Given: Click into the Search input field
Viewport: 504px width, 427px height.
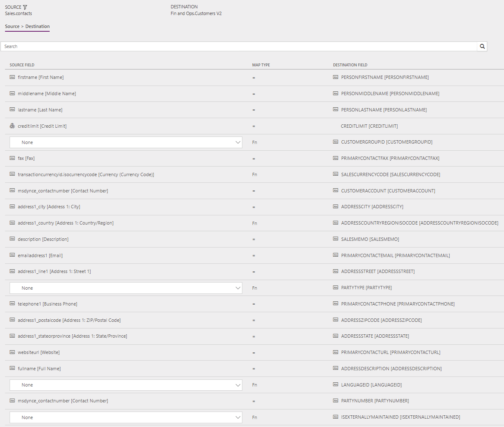Looking at the screenshot, I should point(239,46).
